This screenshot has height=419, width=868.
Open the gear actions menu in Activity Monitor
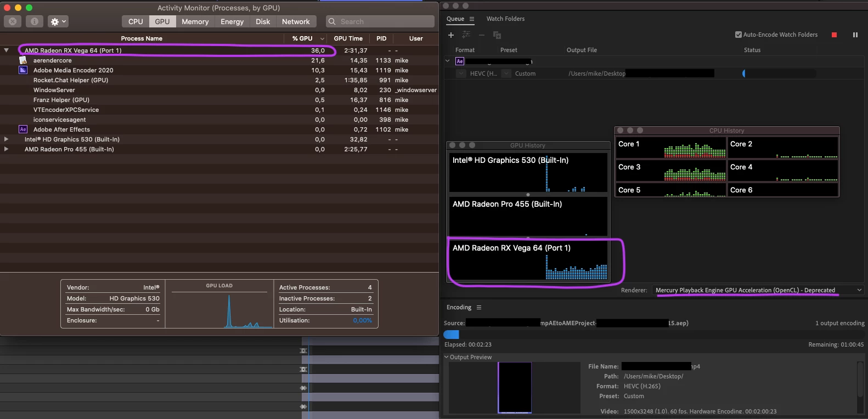(x=58, y=21)
